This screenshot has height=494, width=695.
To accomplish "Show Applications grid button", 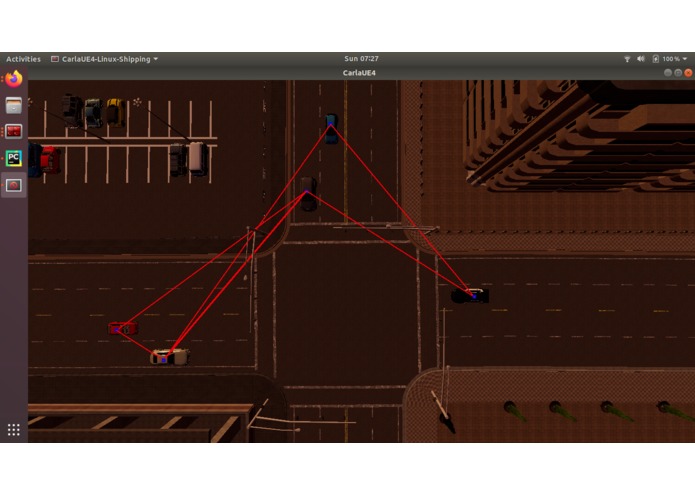I will pyautogui.click(x=14, y=429).
